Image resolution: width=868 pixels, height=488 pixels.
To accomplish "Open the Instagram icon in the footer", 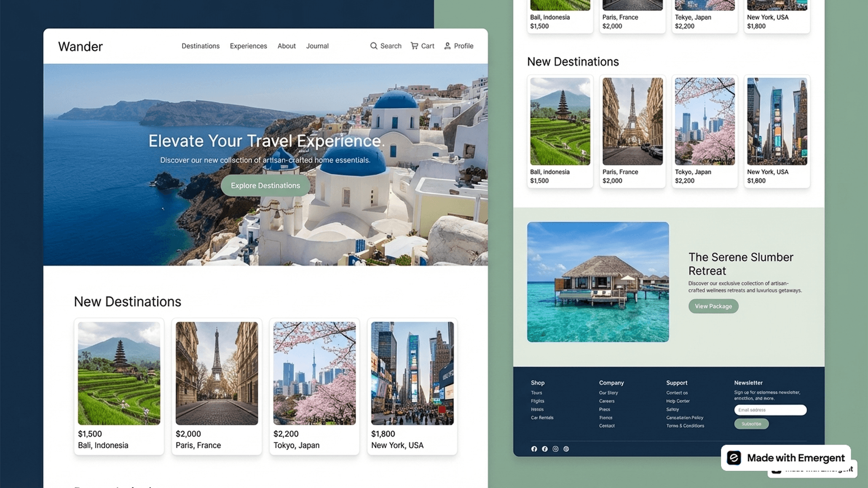I will coord(555,449).
